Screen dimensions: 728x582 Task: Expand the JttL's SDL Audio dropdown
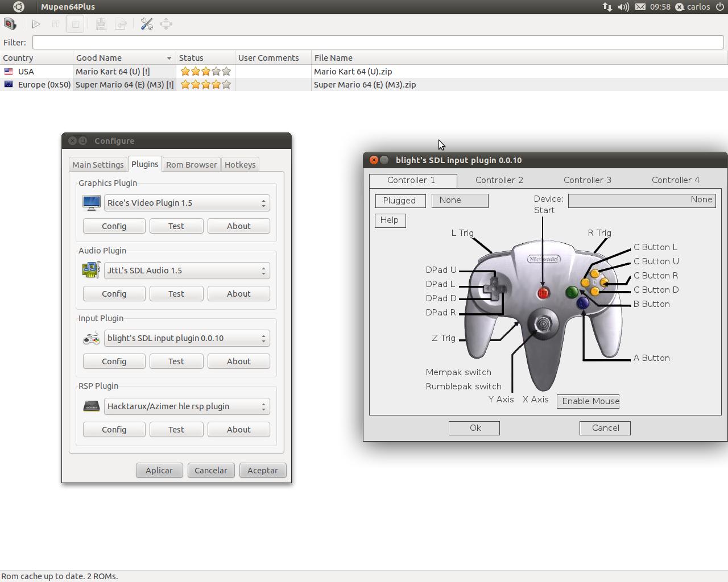click(x=187, y=271)
